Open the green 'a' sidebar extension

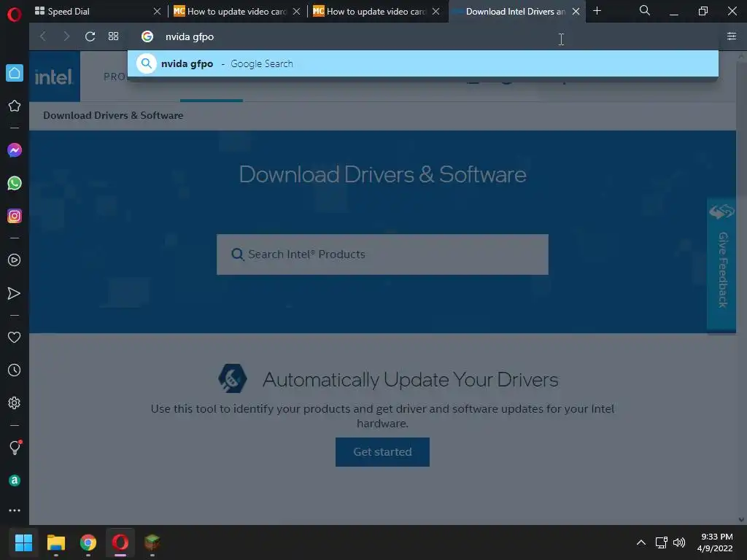pyautogui.click(x=15, y=481)
